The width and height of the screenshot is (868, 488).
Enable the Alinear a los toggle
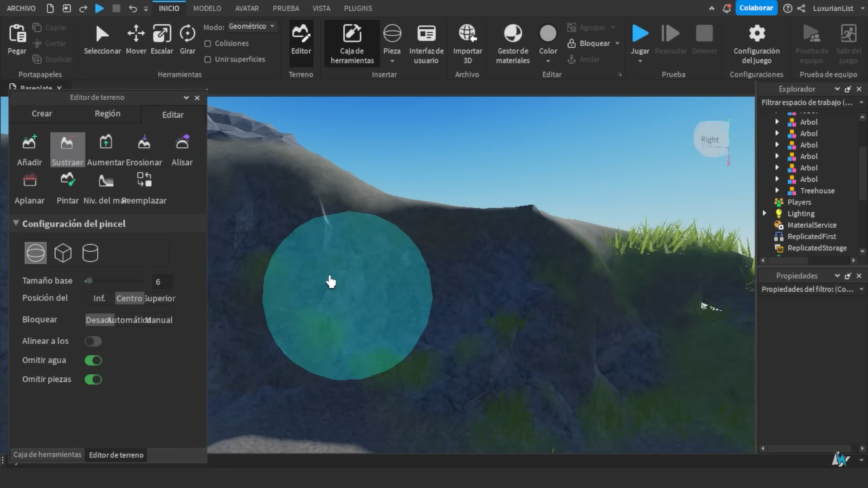(x=93, y=341)
